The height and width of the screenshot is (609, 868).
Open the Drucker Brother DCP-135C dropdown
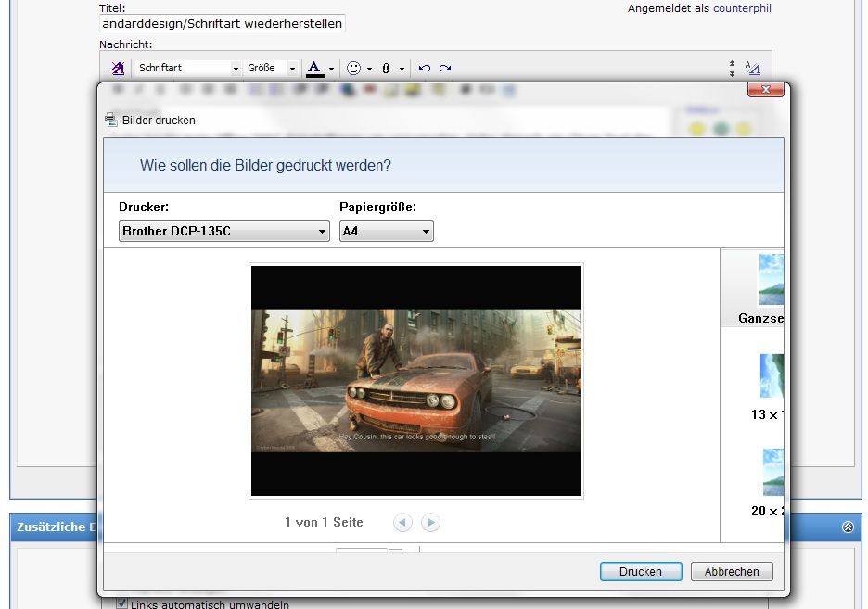click(224, 231)
